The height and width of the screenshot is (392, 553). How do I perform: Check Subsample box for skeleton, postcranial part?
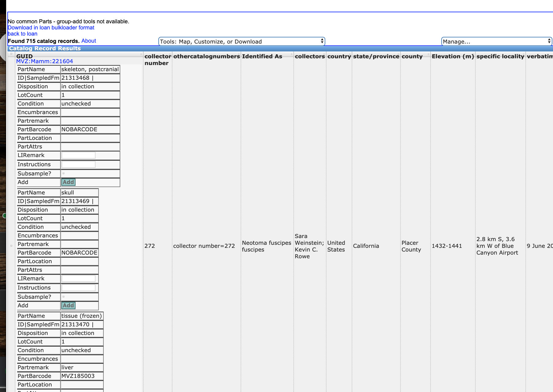click(64, 173)
